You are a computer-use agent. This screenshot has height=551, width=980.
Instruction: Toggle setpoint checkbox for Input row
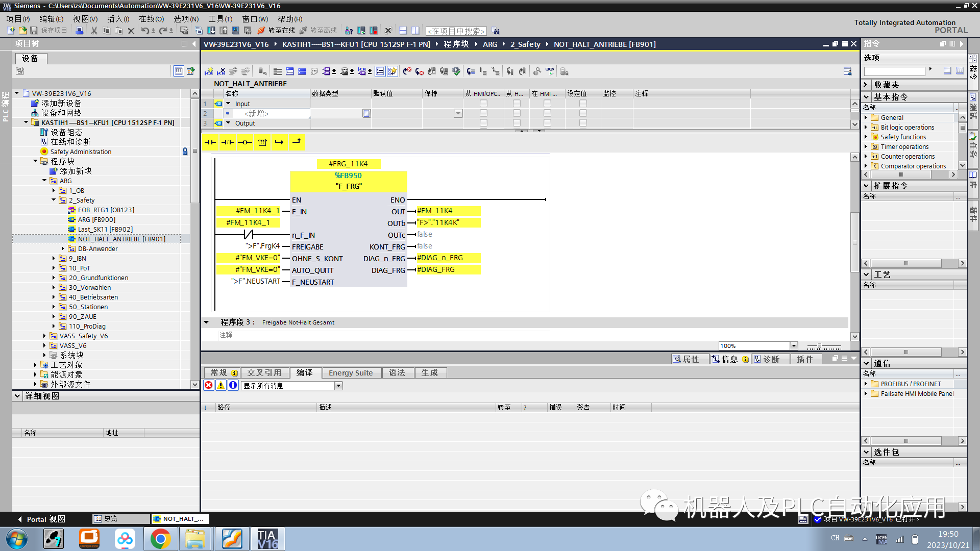pyautogui.click(x=583, y=104)
